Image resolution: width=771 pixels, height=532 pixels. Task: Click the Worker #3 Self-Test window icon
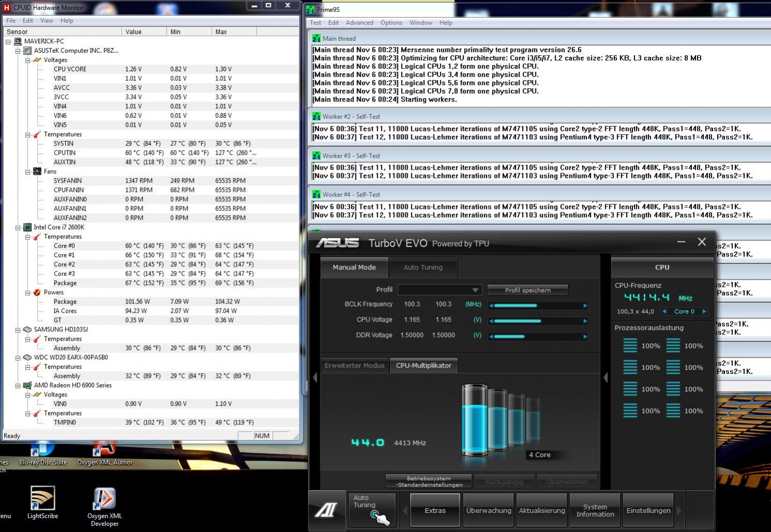coord(316,156)
